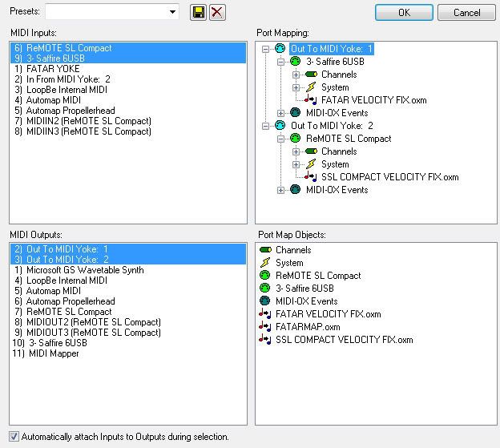This screenshot has height=448, width=500.
Task: Click the Cancel button
Action: click(x=466, y=13)
